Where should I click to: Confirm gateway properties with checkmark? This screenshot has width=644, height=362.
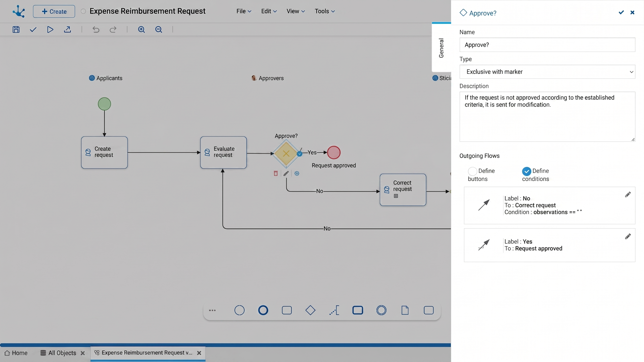[621, 12]
